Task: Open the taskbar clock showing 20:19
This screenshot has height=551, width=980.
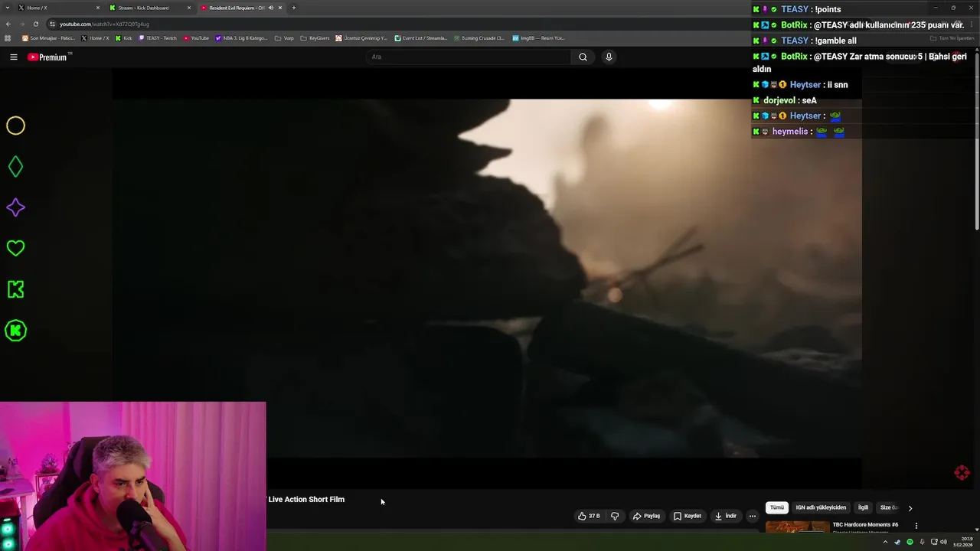Action: 963,542
